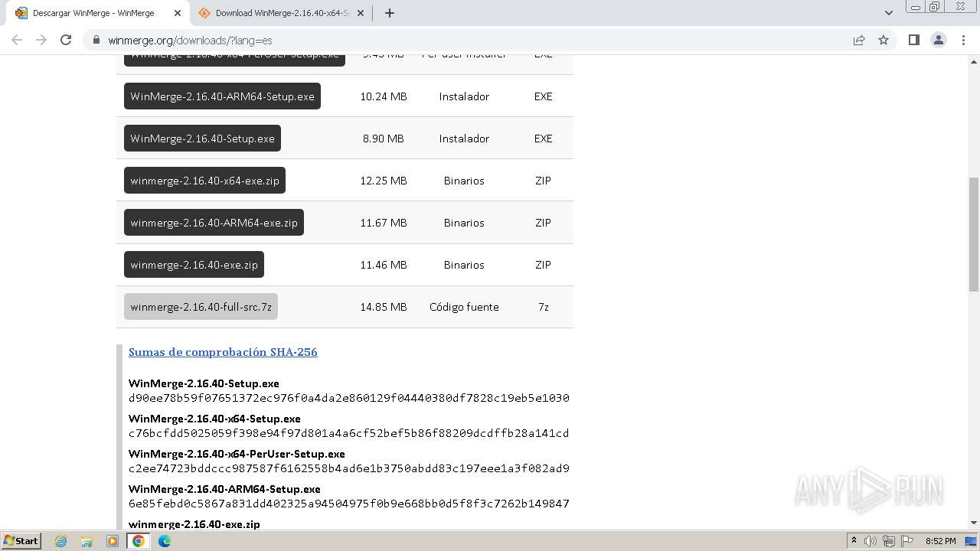Click the hash starting with 6e85febd0c

coord(349,504)
